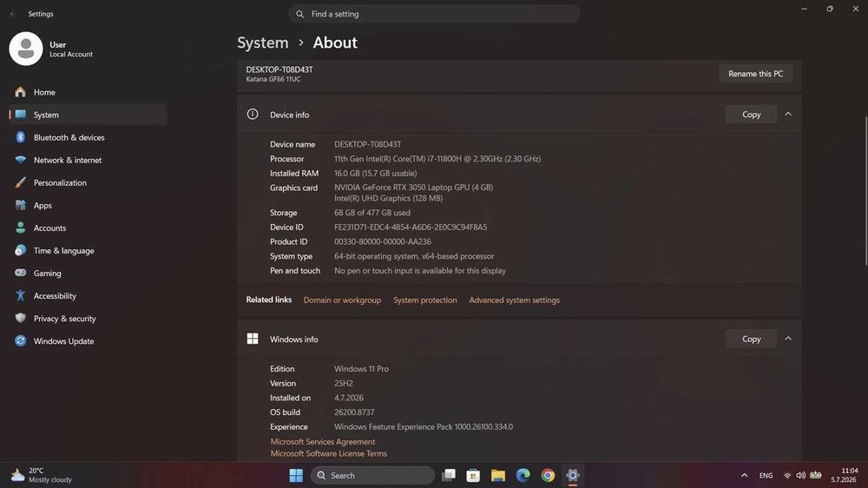Open Privacy & security settings
This screenshot has width=868, height=488.
(x=88, y=319)
